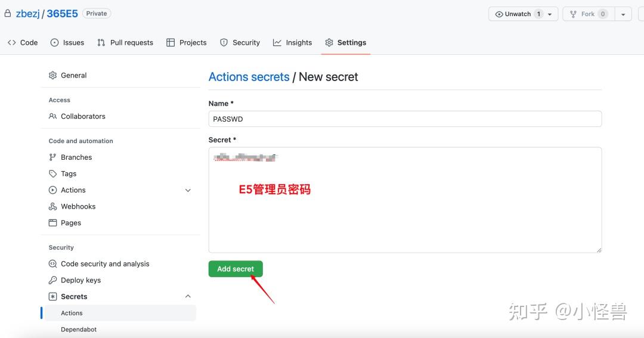The height and width of the screenshot is (338, 644).
Task: Open the Actions secrets breadcrumb link
Action: tap(249, 77)
